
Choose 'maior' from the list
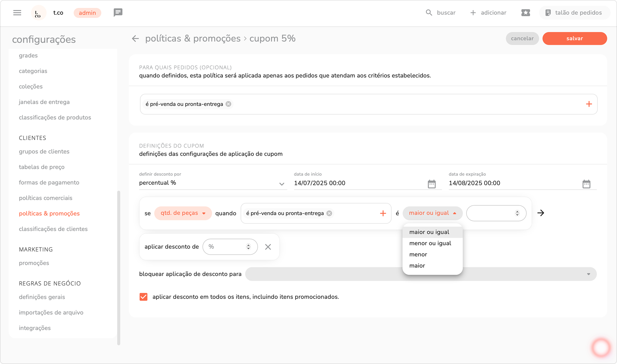417,265
